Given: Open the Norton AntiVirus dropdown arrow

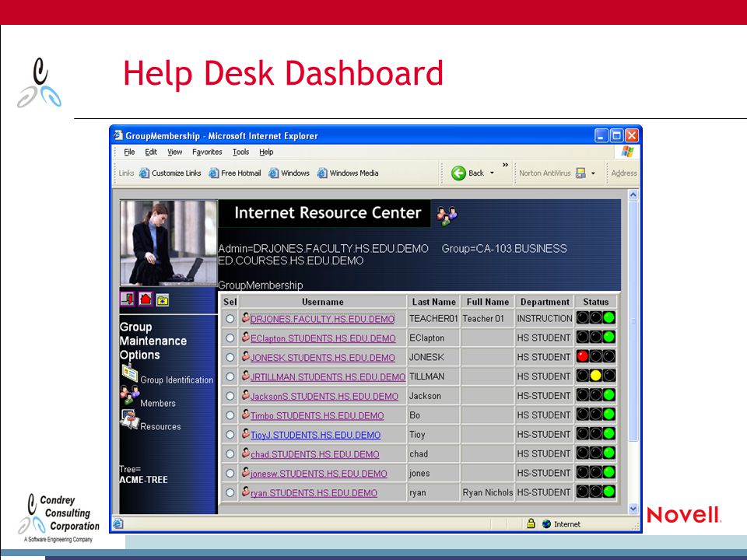Looking at the screenshot, I should 593,173.
